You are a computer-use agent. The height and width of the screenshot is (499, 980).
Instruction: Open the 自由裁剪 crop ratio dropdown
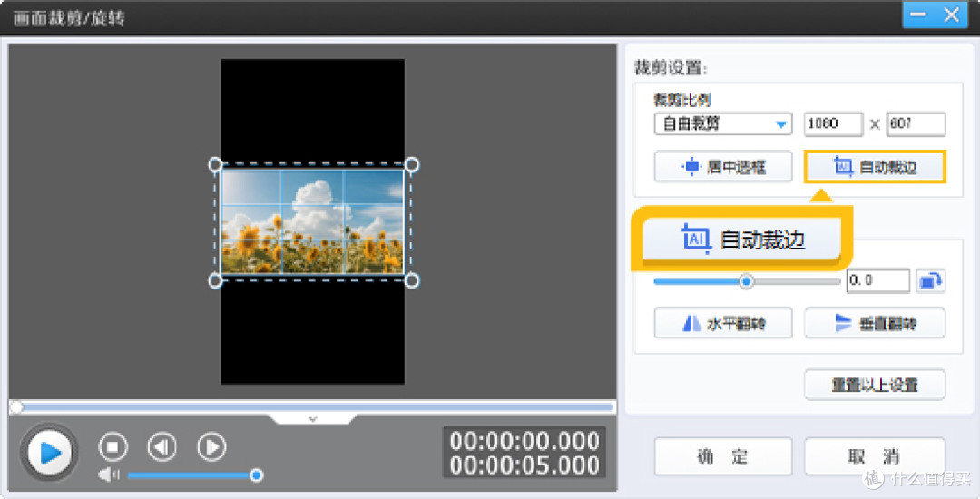[x=723, y=123]
